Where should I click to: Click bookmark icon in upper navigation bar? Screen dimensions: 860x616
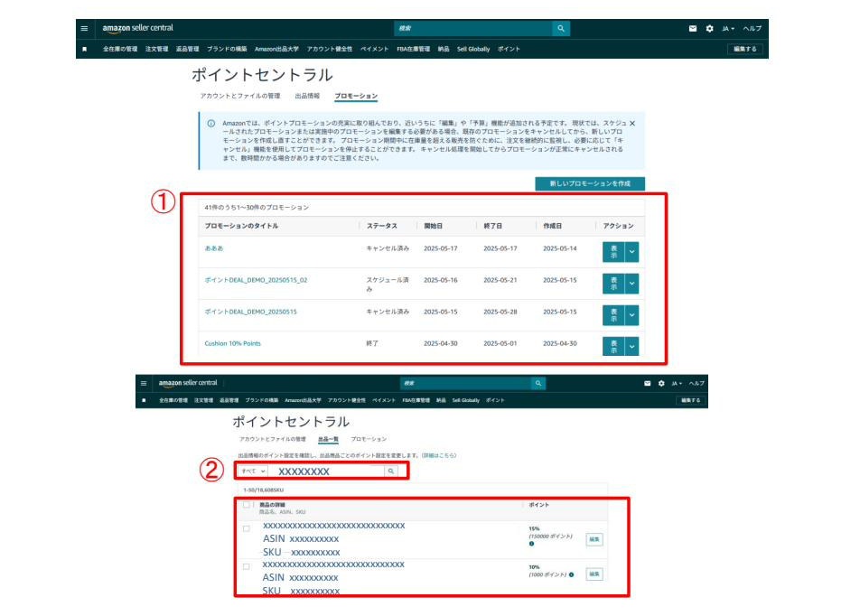point(85,49)
